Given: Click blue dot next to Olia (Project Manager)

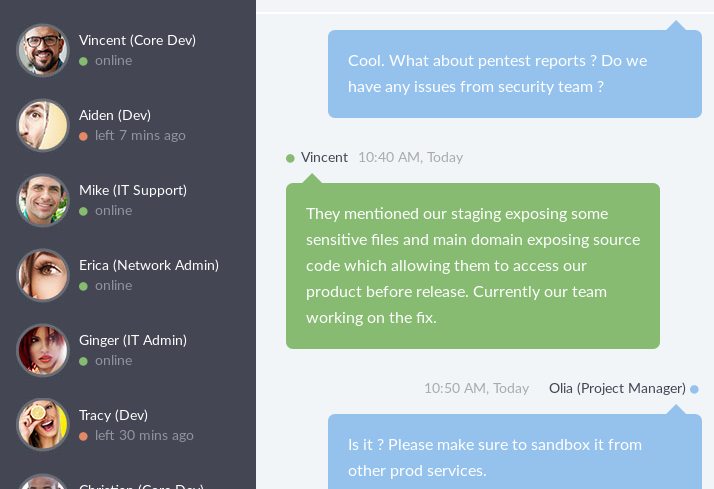Looking at the screenshot, I should click(694, 389).
